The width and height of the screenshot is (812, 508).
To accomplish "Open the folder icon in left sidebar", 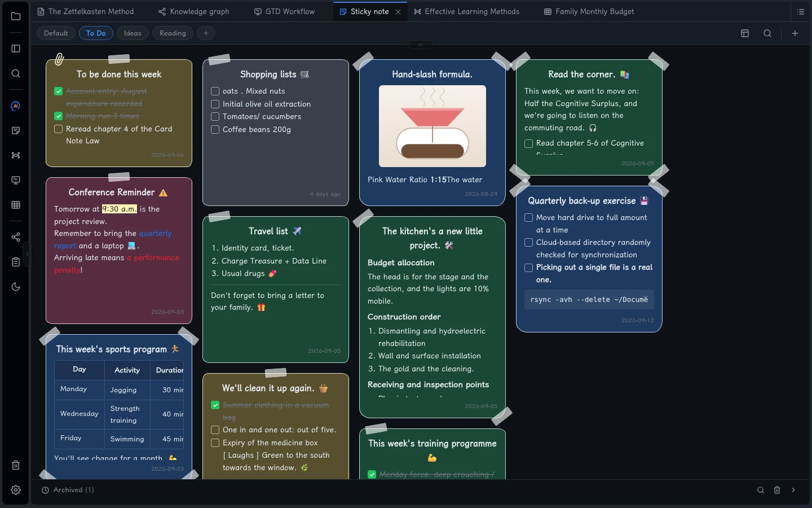I will pos(16,16).
